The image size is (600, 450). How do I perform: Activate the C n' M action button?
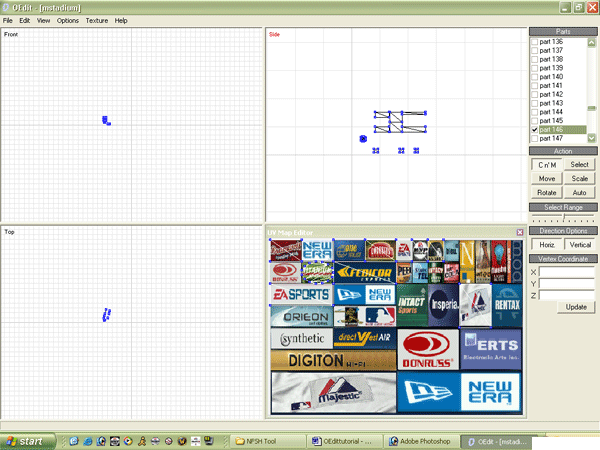click(x=547, y=165)
